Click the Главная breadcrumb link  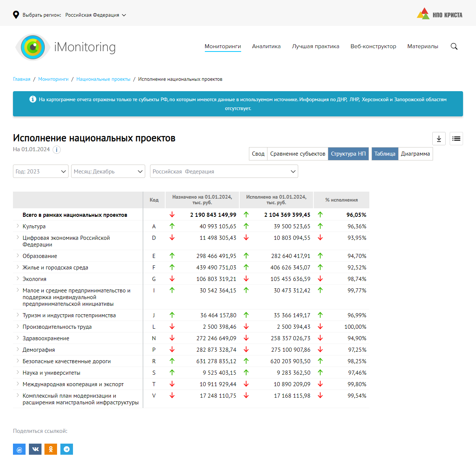[x=21, y=79]
